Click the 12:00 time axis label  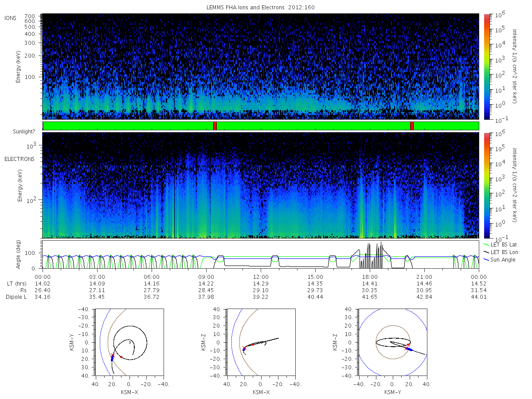pos(261,276)
